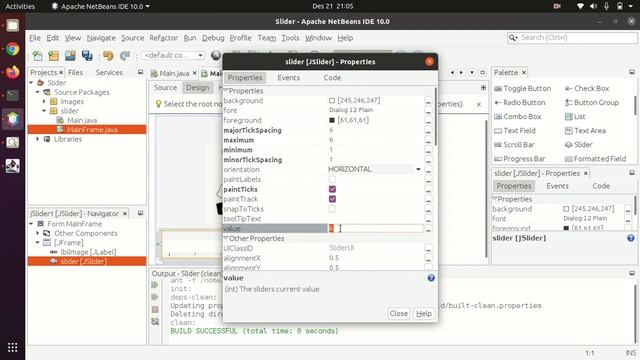640x360 pixels.
Task: Open the Source menu
Action: [x=133, y=38]
